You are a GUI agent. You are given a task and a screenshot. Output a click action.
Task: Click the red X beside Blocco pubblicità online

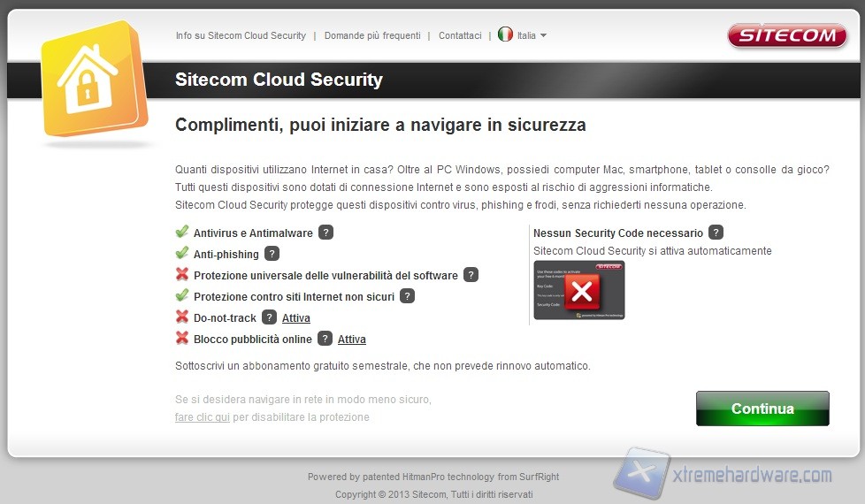(182, 338)
